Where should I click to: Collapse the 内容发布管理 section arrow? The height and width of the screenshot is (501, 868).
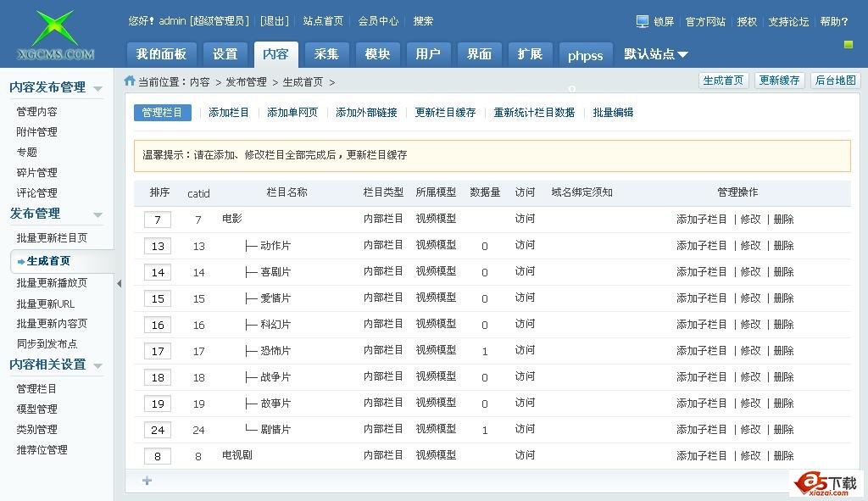(x=98, y=88)
